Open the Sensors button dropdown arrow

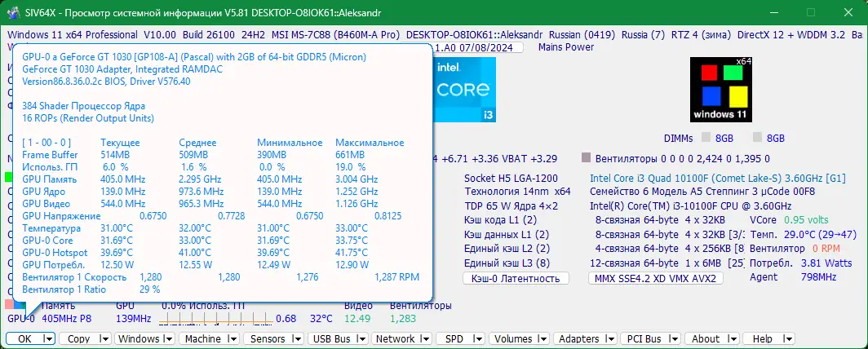point(298,338)
